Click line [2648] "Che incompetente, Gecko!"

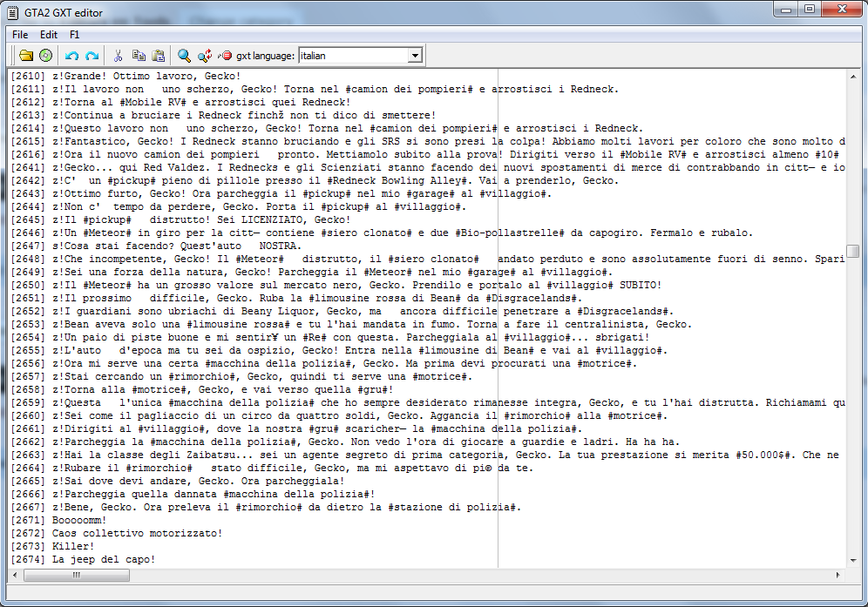coord(427,259)
